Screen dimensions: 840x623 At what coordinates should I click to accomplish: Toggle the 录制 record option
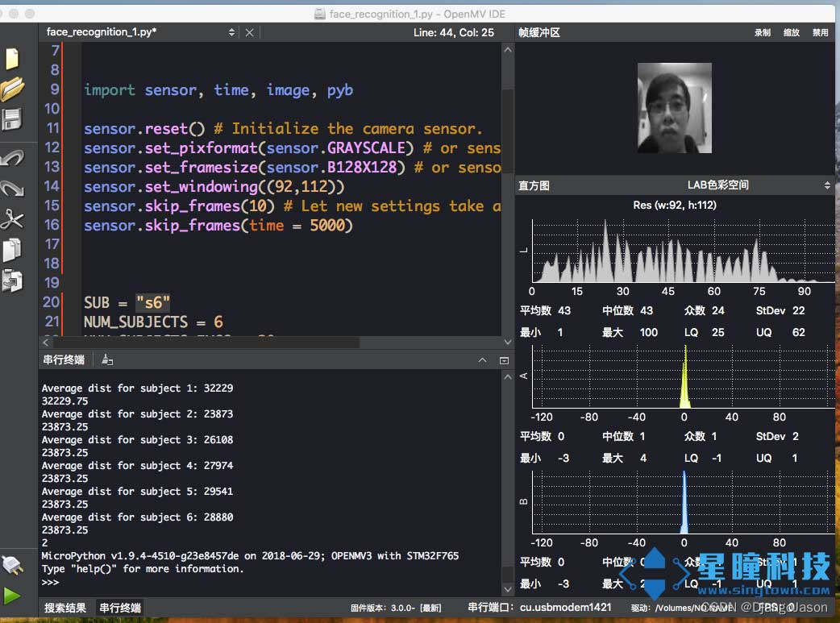762,32
